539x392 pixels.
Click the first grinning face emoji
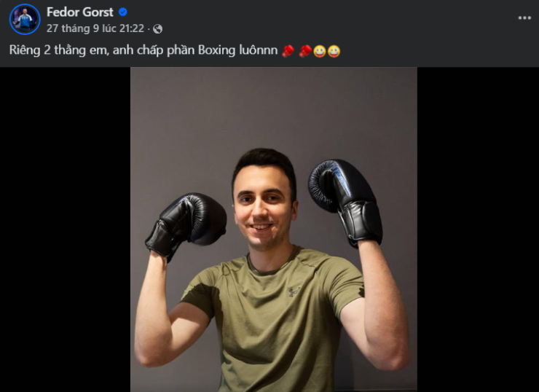point(319,51)
